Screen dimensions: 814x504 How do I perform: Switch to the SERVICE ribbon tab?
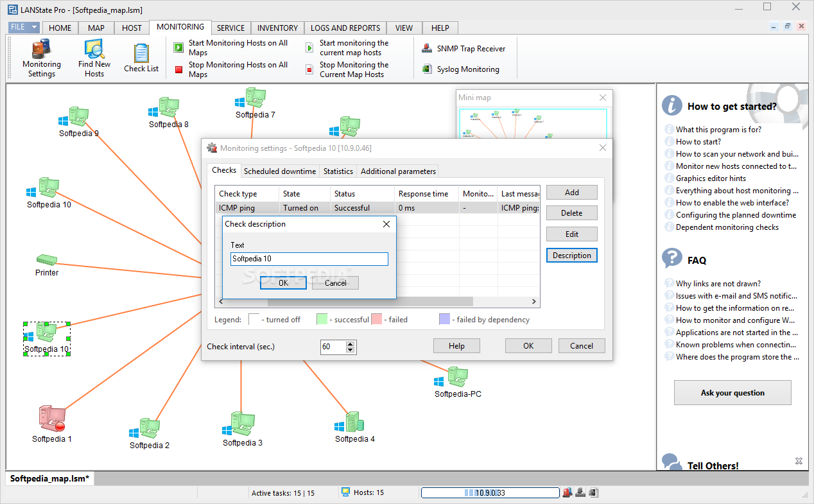tap(230, 28)
